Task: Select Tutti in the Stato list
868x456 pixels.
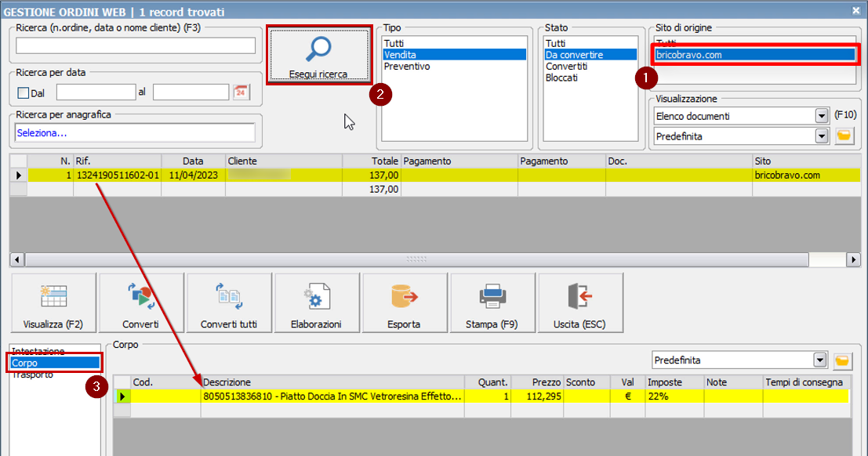Action: 555,43
